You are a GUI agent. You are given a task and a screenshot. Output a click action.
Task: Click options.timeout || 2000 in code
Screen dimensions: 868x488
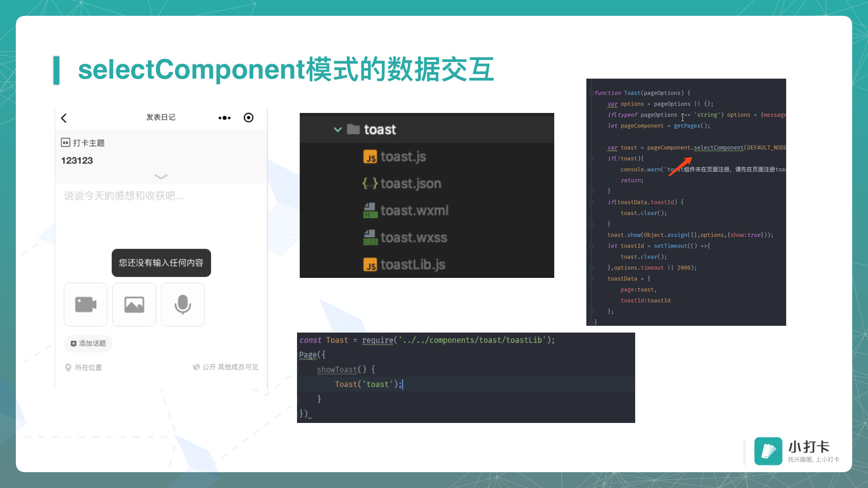tap(652, 268)
